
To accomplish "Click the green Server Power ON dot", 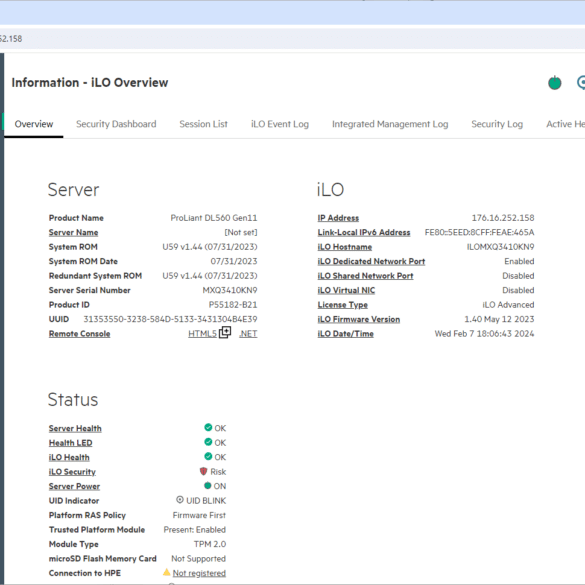I will tap(208, 485).
